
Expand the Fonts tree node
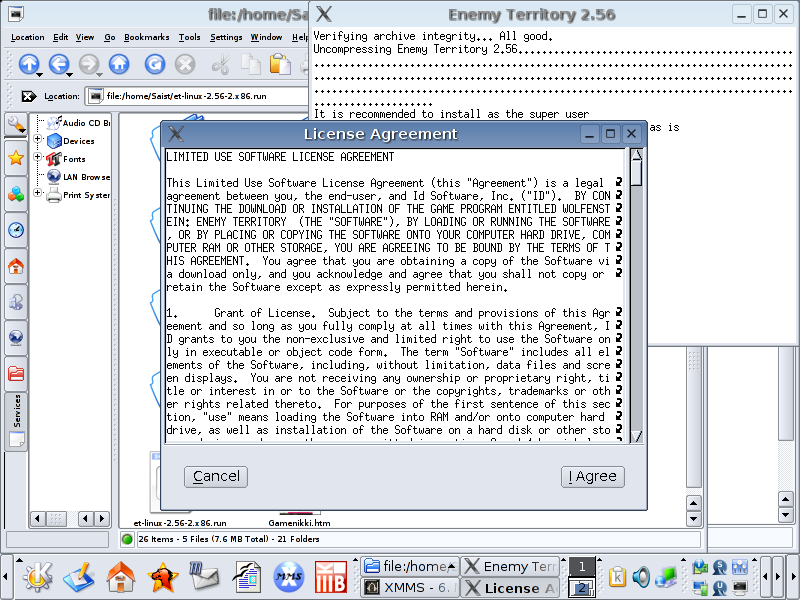[x=38, y=158]
